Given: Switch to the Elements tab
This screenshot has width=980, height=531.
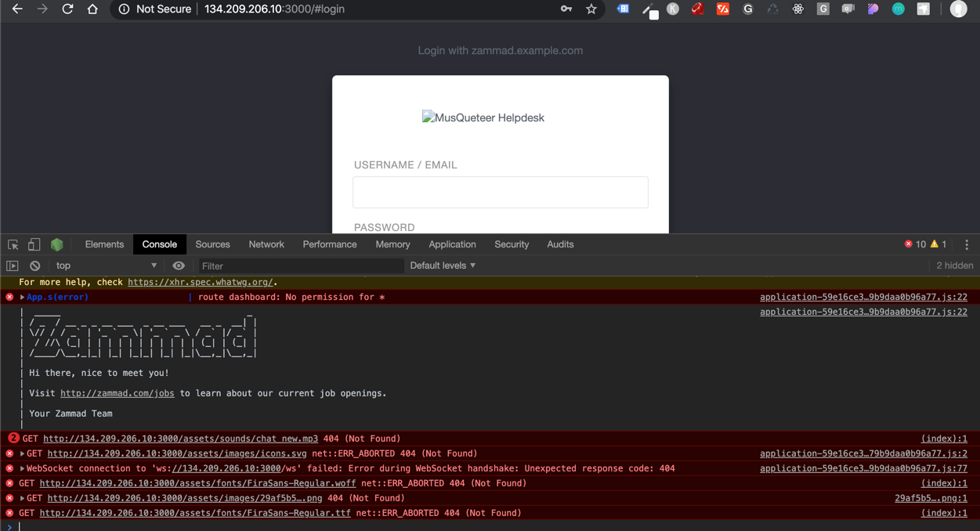Looking at the screenshot, I should tap(104, 244).
